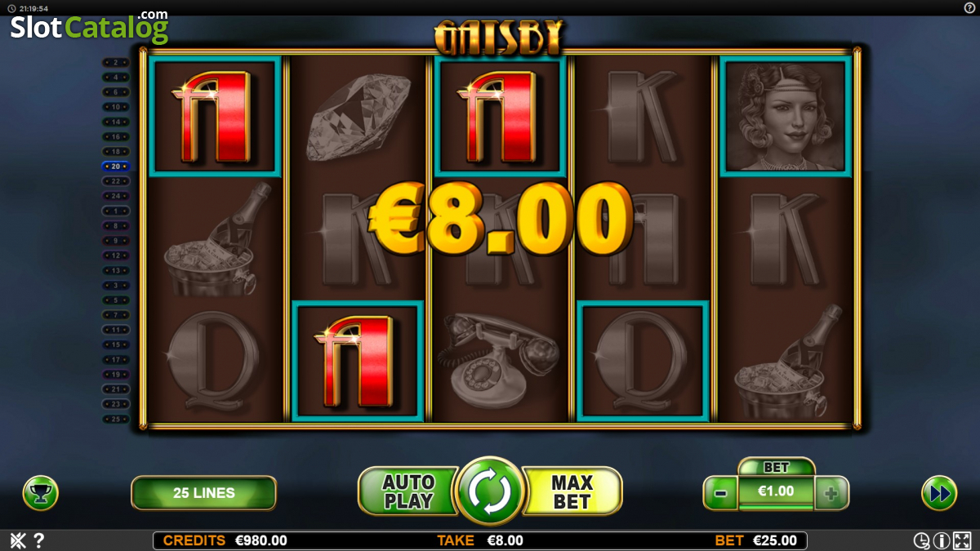
Task: Open the clock history icon
Action: tap(921, 540)
